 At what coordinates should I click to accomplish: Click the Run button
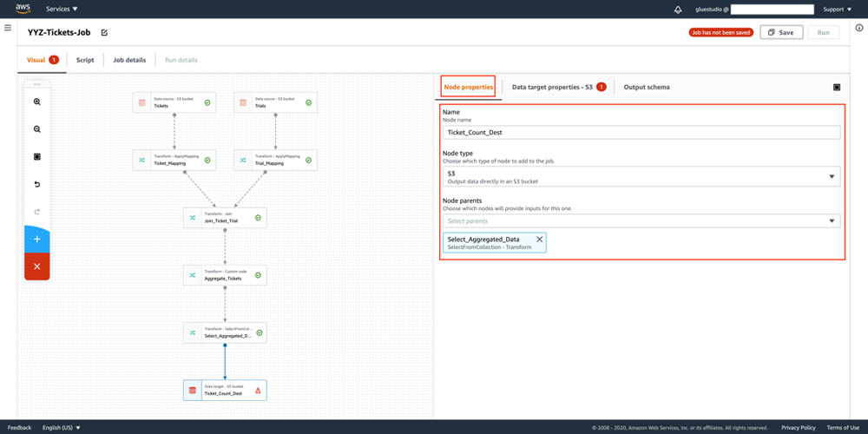pyautogui.click(x=823, y=33)
